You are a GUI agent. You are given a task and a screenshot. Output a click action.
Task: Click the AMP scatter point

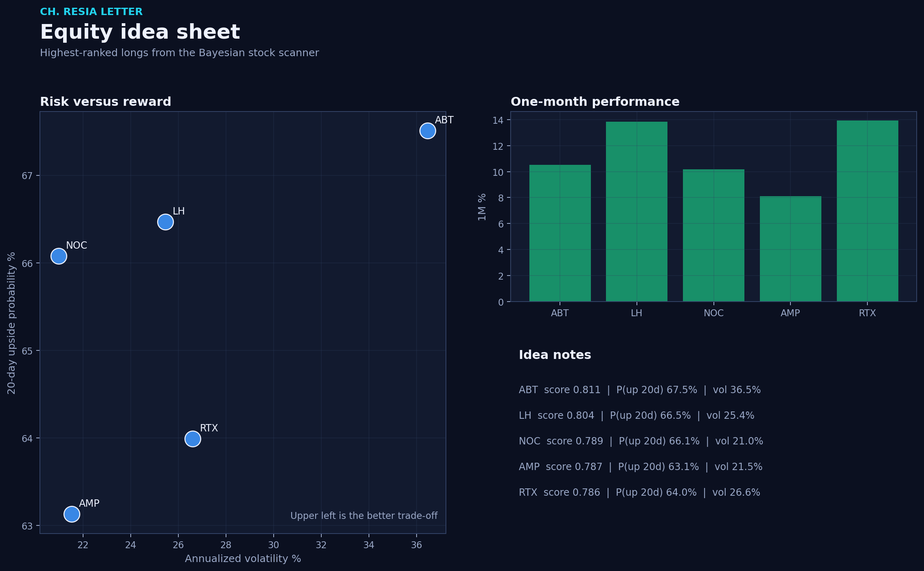(x=72, y=514)
